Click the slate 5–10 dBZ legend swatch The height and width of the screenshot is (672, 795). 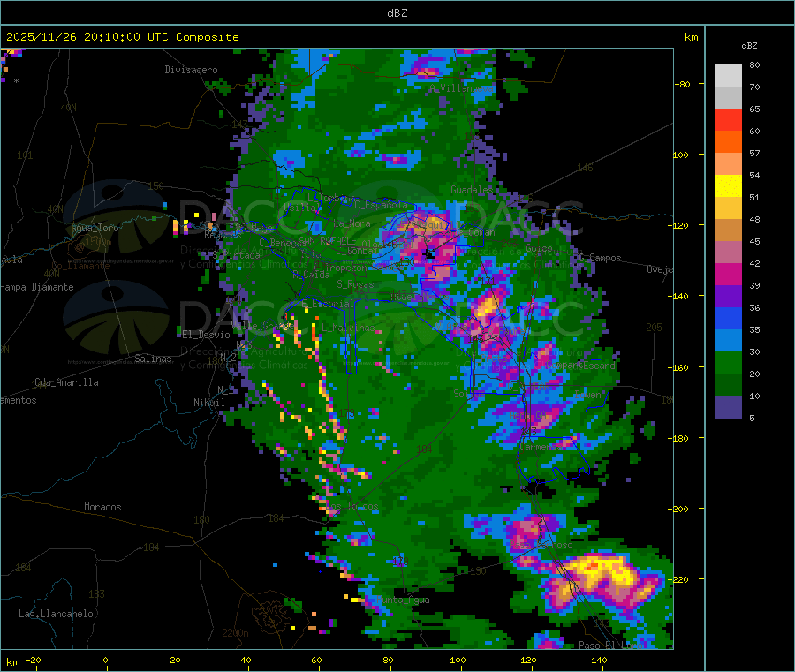pos(728,407)
